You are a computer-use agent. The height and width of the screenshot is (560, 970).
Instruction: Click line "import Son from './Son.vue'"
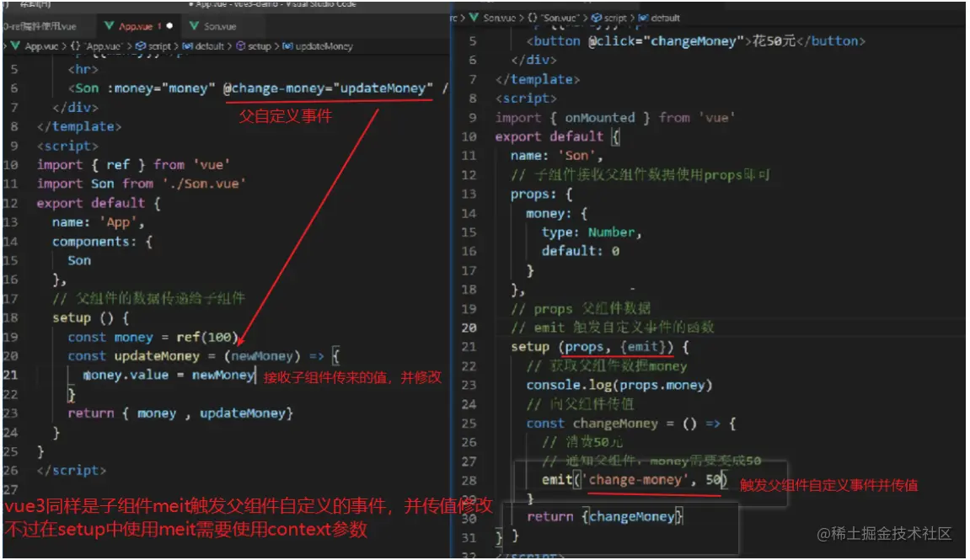pyautogui.click(x=141, y=184)
